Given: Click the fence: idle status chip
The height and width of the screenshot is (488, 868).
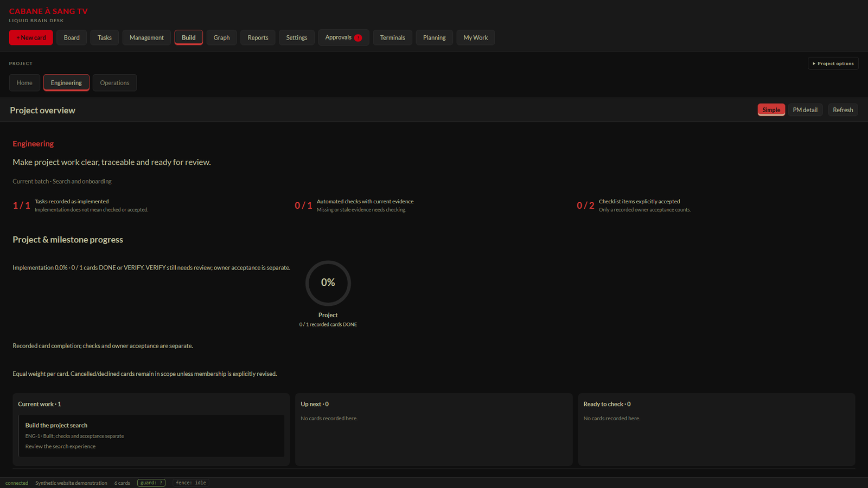Looking at the screenshot, I should [x=191, y=483].
